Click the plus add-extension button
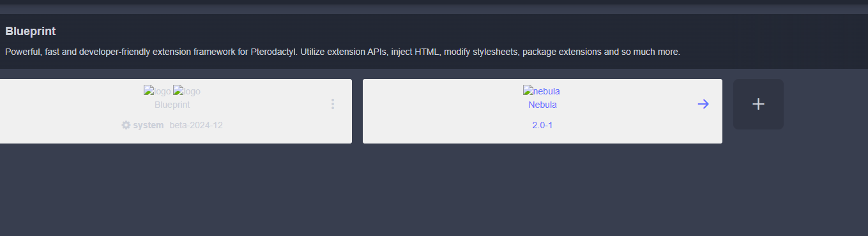Viewport: 868px width, 236px height. point(758,104)
